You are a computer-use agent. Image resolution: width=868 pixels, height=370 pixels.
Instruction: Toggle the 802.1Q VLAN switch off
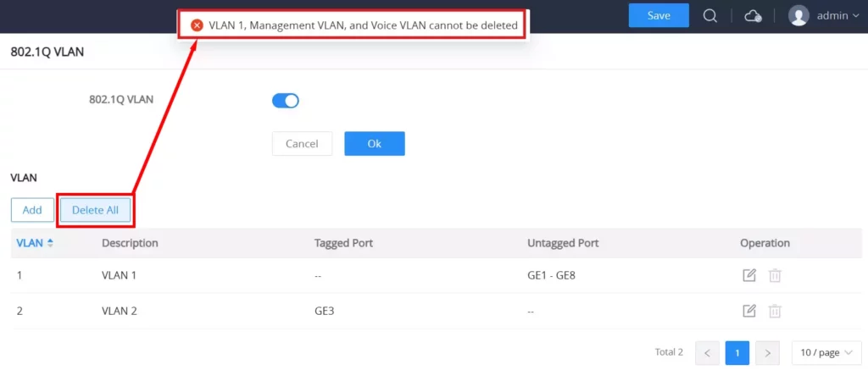coord(286,101)
